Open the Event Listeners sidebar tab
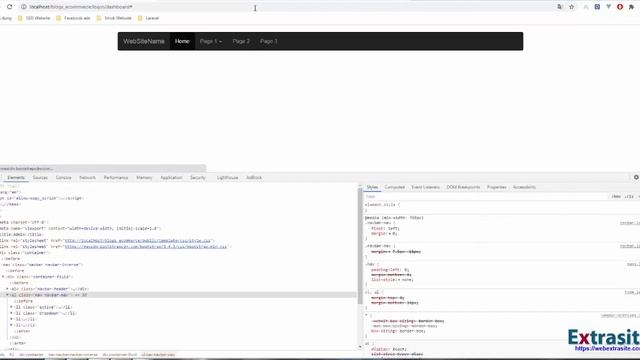Screen dimensions: 640x360 426,187
